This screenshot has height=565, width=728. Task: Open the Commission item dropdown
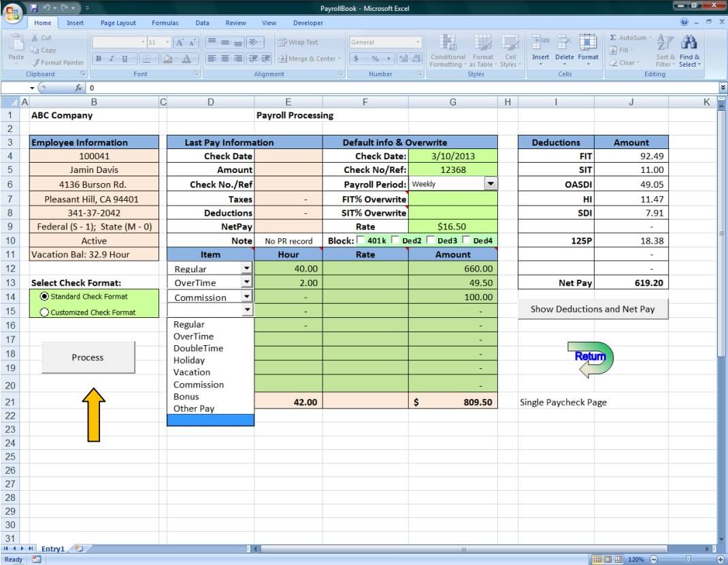(248, 296)
